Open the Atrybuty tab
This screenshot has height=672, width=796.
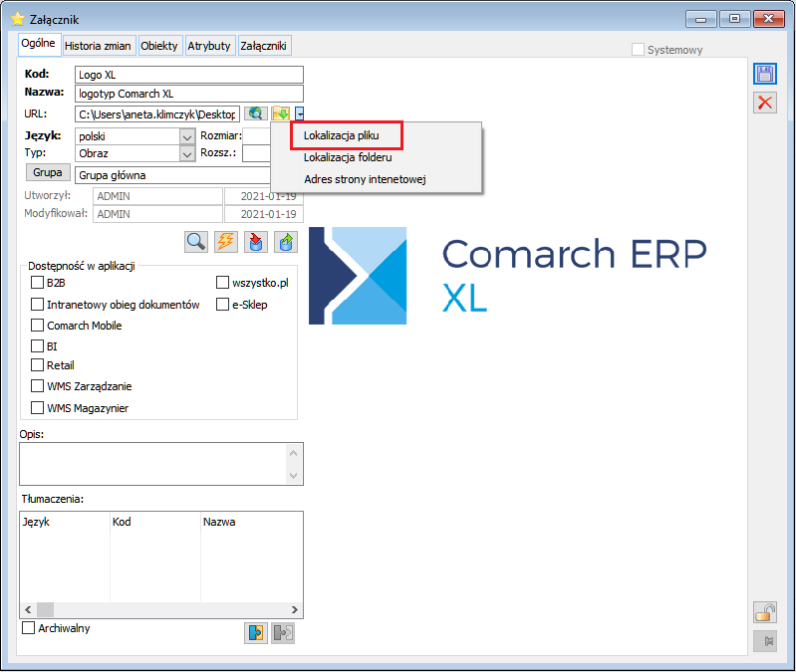pos(209,46)
